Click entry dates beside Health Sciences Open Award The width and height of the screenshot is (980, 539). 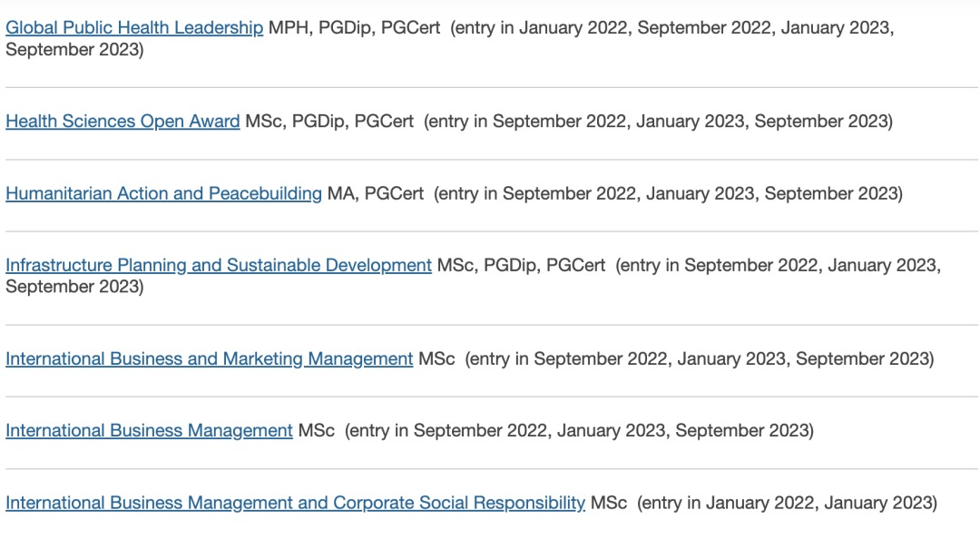(x=658, y=121)
